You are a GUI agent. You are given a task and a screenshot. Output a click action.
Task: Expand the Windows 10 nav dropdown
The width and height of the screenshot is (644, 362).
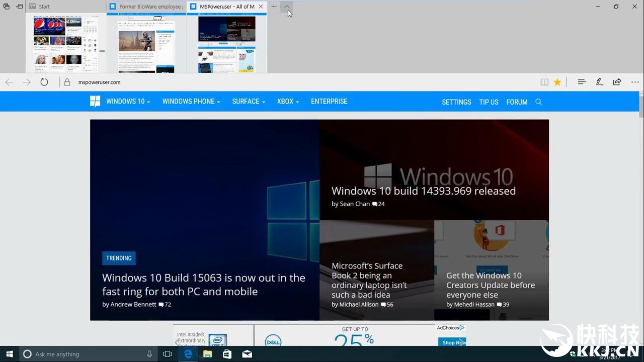coord(128,102)
